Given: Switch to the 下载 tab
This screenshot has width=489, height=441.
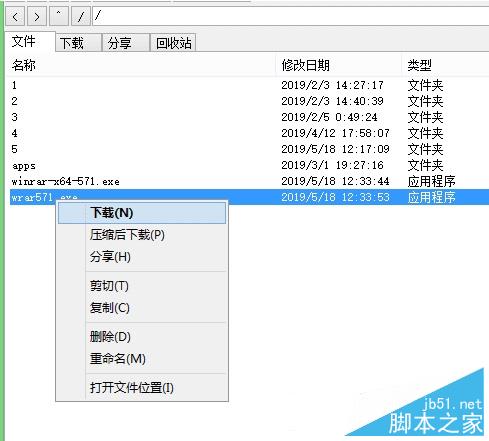Looking at the screenshot, I should click(79, 43).
